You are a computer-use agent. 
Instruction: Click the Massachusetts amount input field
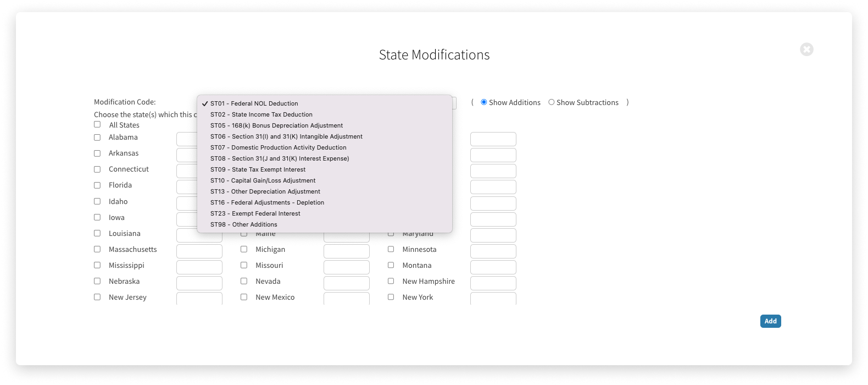coord(199,251)
